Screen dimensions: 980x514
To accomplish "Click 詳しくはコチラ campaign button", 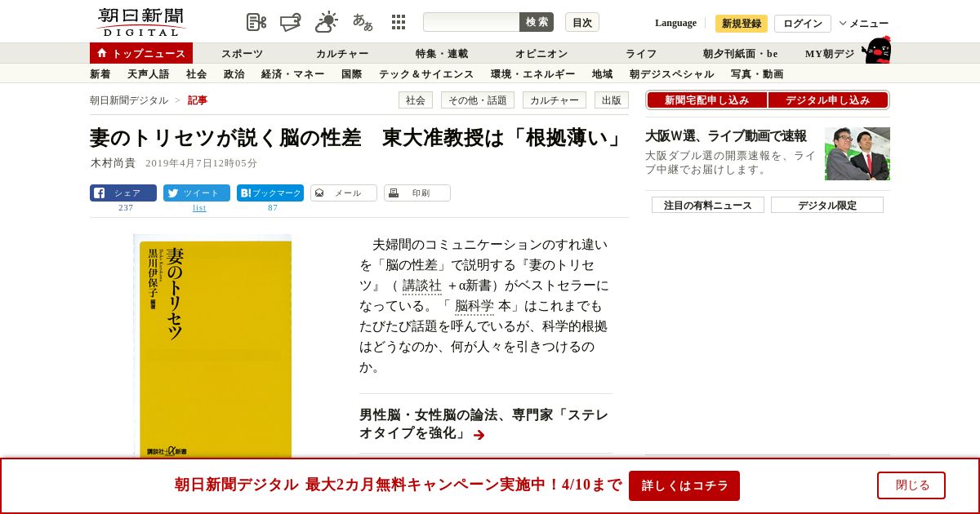I will tap(684, 485).
